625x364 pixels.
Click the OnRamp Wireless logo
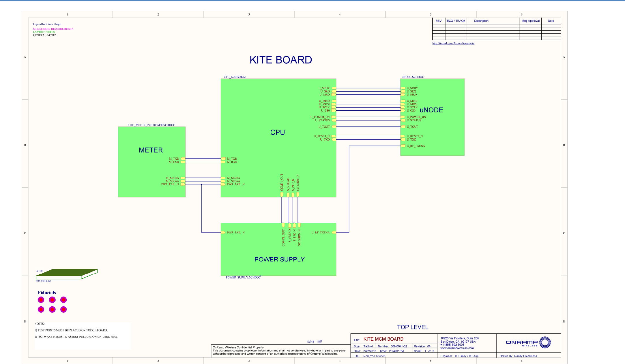coord(528,342)
